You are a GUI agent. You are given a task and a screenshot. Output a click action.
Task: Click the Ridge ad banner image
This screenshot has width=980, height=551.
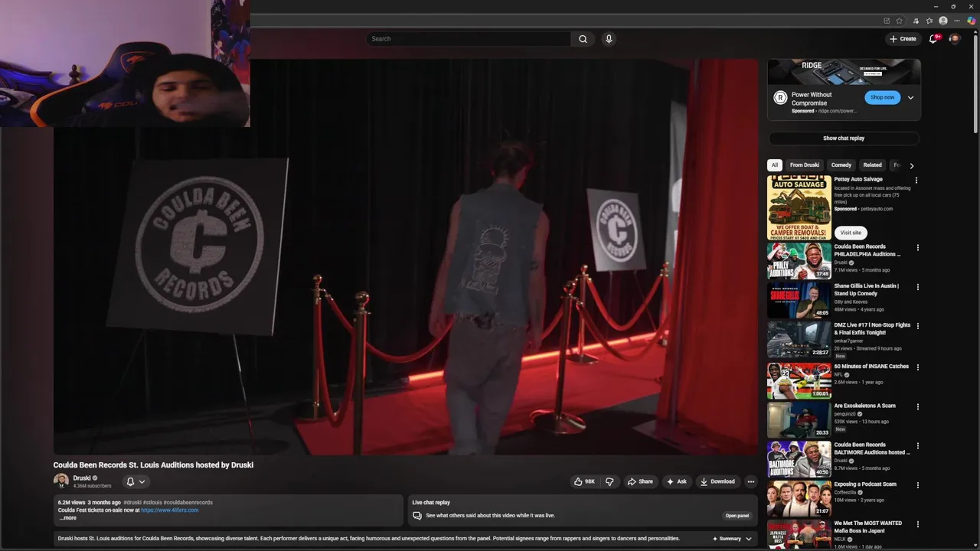tap(844, 72)
